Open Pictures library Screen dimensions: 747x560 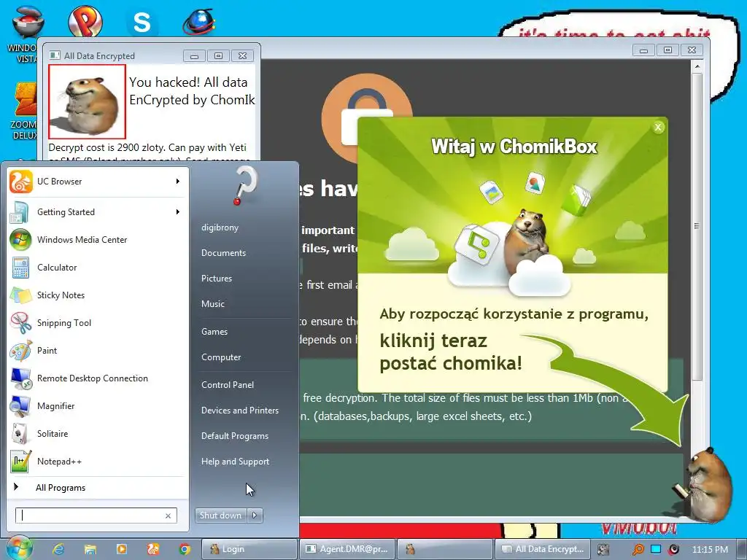coord(216,279)
